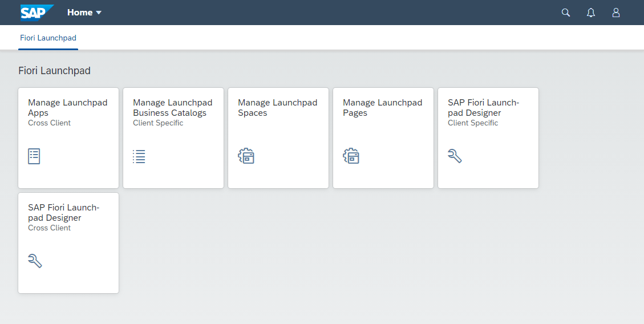Viewport: 644px width, 324px height.
Task: Open the notifications bell
Action: tap(591, 13)
